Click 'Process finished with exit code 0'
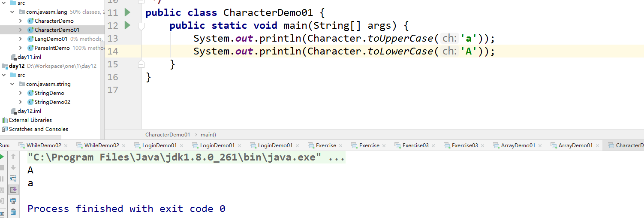 (x=126, y=209)
